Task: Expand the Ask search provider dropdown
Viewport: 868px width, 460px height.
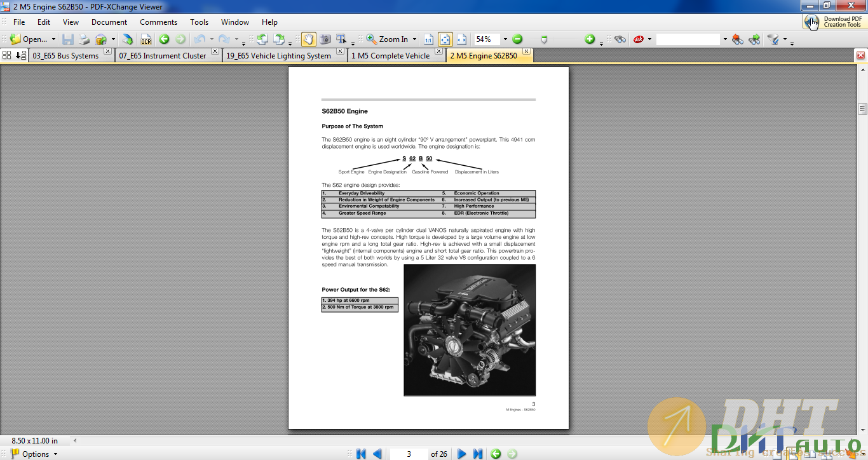Action: (x=649, y=39)
